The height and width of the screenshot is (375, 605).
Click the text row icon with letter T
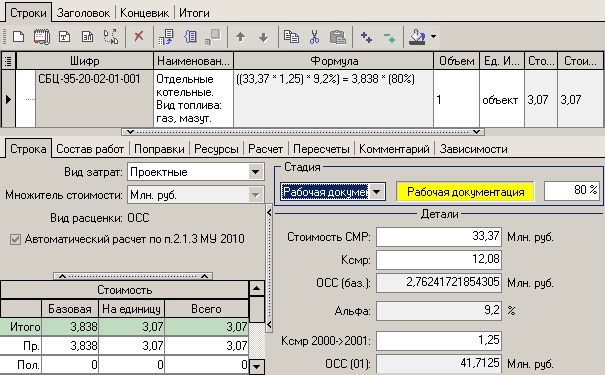tap(64, 37)
